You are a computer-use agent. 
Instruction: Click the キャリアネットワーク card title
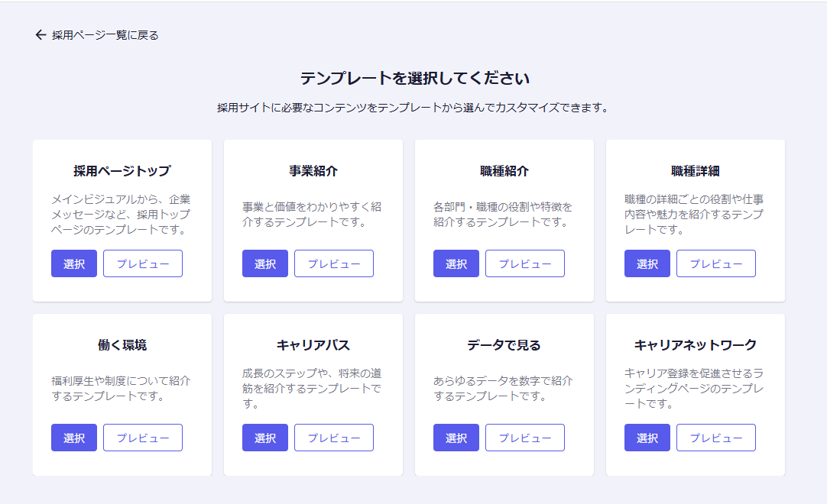point(695,345)
